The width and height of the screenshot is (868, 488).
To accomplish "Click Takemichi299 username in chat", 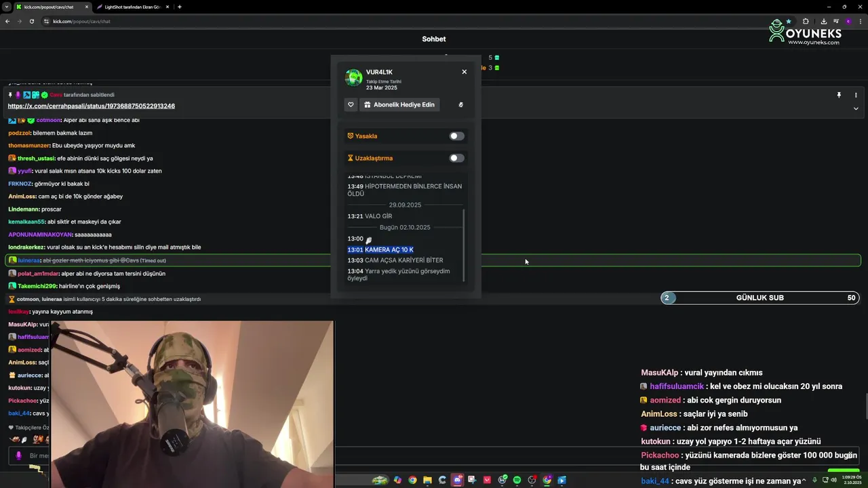I will point(37,286).
